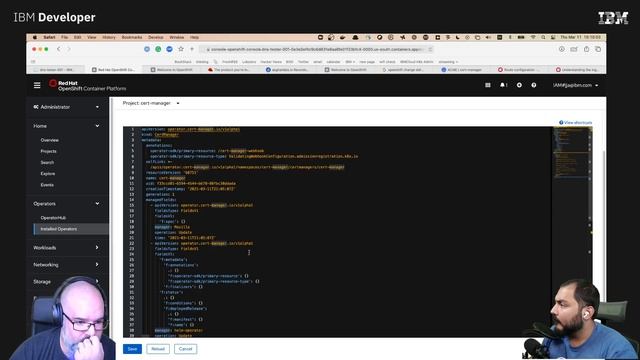Open the Develop menu
The width and height of the screenshot is (640, 360).
(156, 38)
